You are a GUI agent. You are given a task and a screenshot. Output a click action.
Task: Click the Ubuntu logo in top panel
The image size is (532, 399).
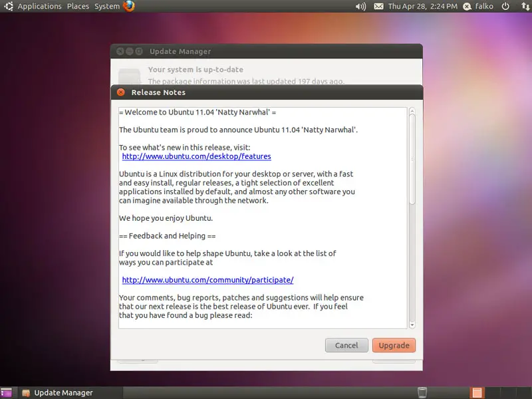[x=9, y=6]
